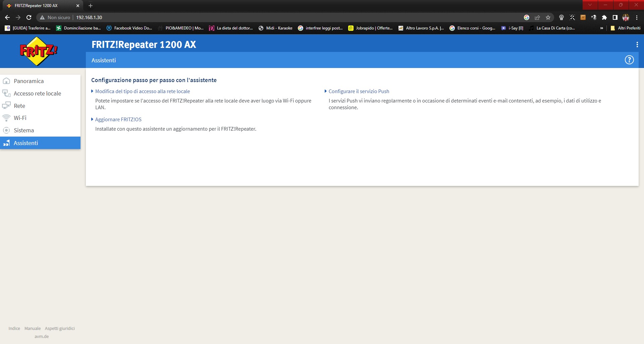
Task: Open Midi - Karaoke bookmark
Action: pyautogui.click(x=276, y=28)
